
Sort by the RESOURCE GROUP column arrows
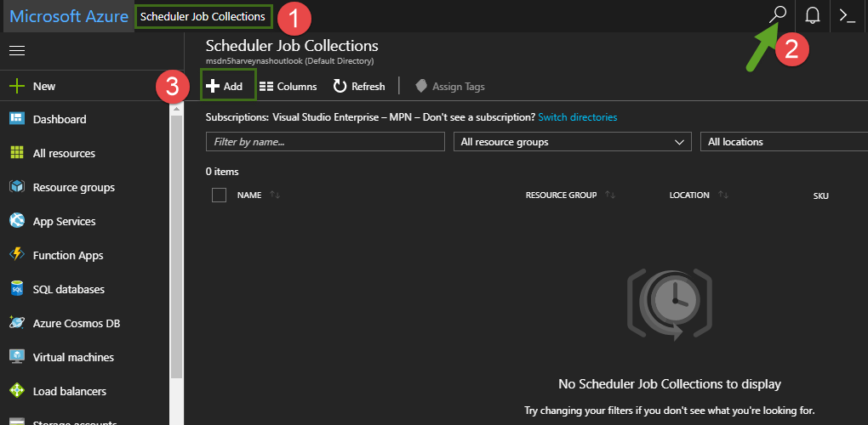point(610,195)
